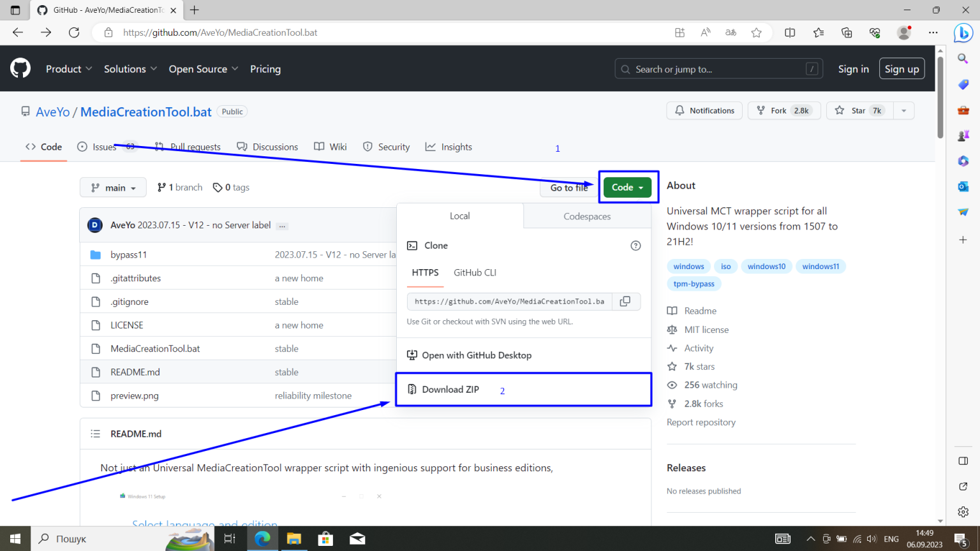980x551 pixels.
Task: Open Outlook from the Edge sidebar
Action: [963, 186]
